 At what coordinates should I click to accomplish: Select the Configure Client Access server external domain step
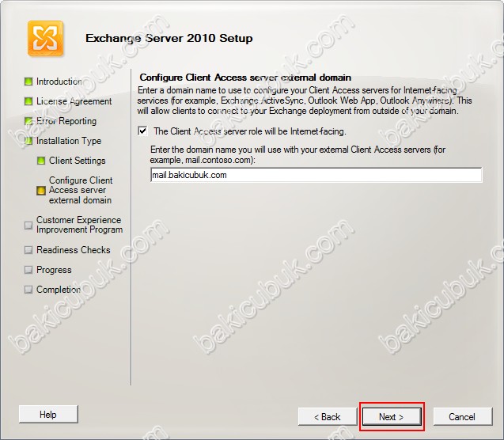[81, 190]
